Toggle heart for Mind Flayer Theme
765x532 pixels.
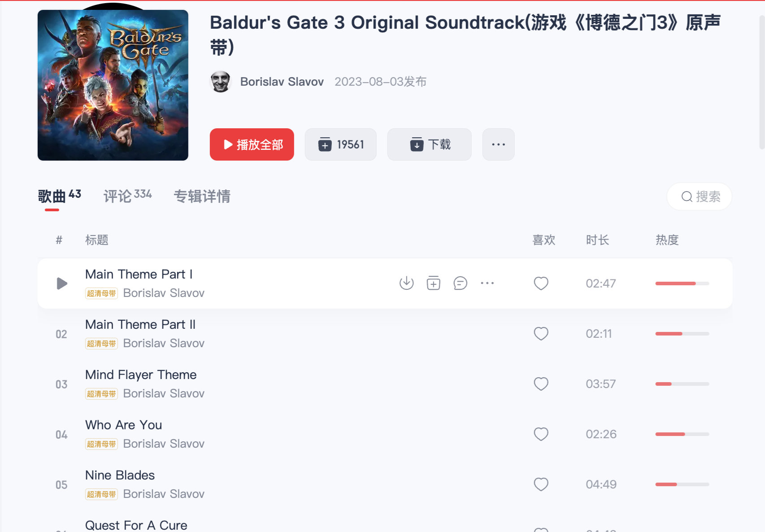pos(541,384)
